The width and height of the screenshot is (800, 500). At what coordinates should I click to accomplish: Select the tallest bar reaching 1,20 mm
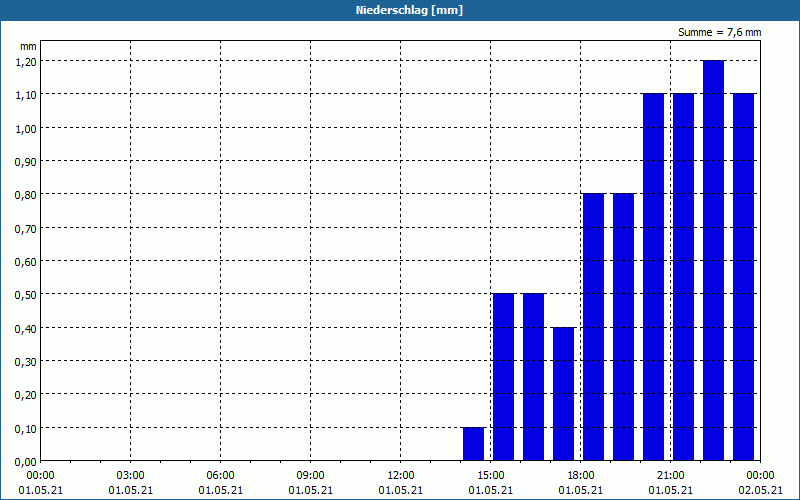[x=713, y=261]
